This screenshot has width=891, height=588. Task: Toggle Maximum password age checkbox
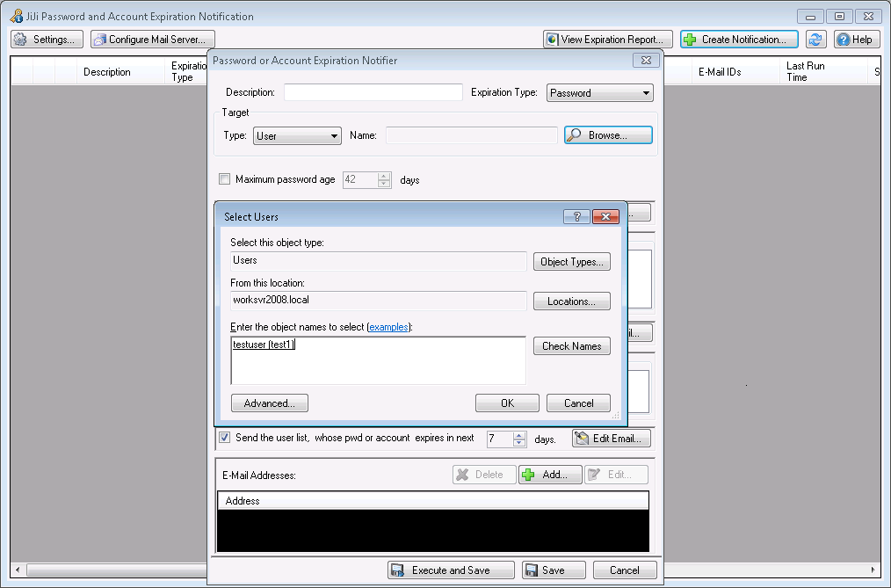(224, 179)
